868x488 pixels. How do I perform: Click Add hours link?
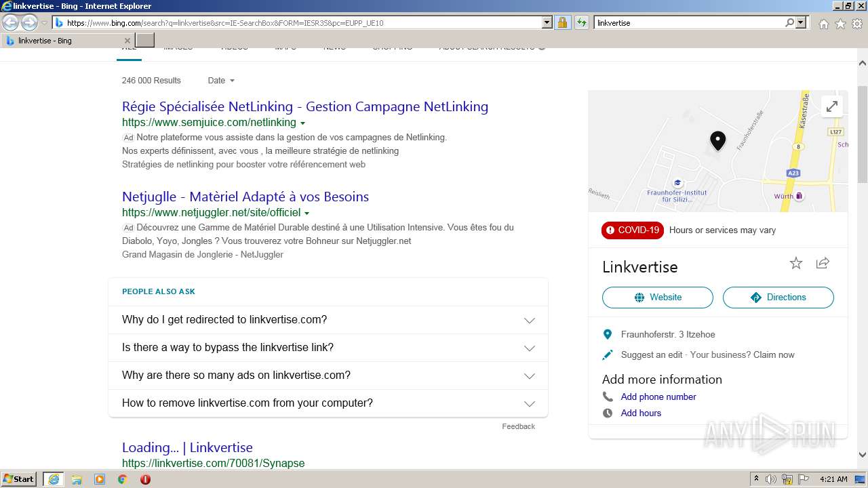pos(641,413)
